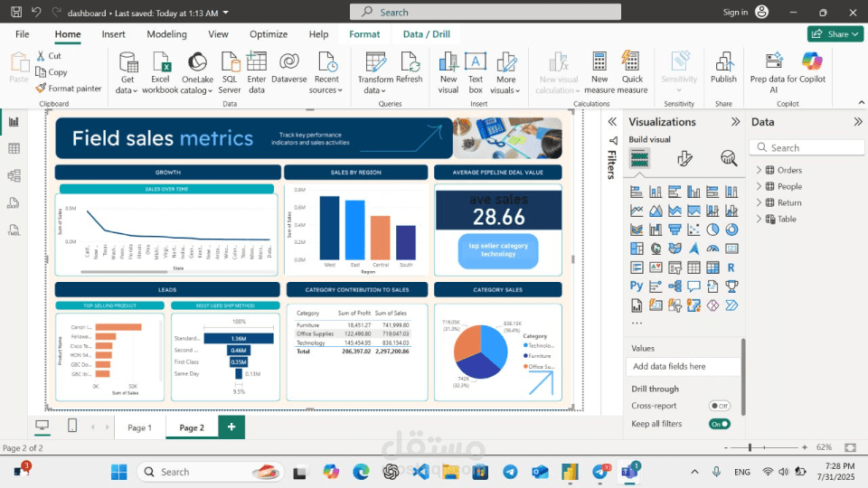Open the Format ribbon tab
Screen dimensions: 868x488
click(x=364, y=33)
